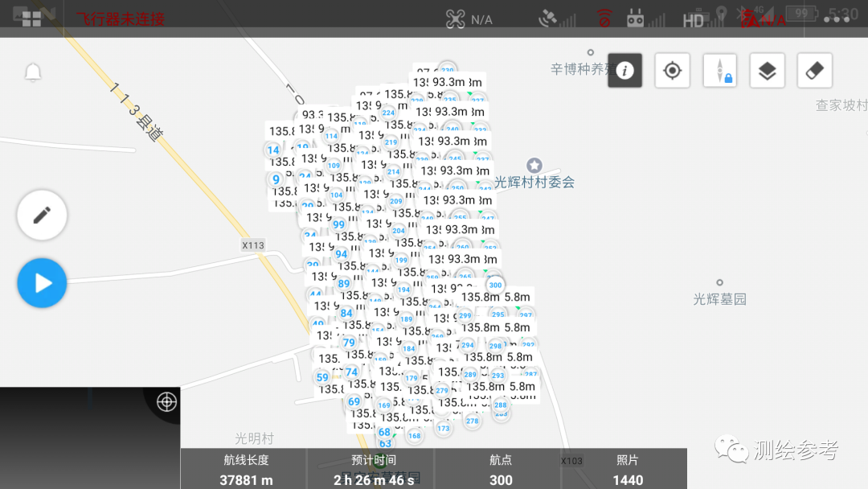View waypoint count 300 value
868x489 pixels.
(501, 480)
